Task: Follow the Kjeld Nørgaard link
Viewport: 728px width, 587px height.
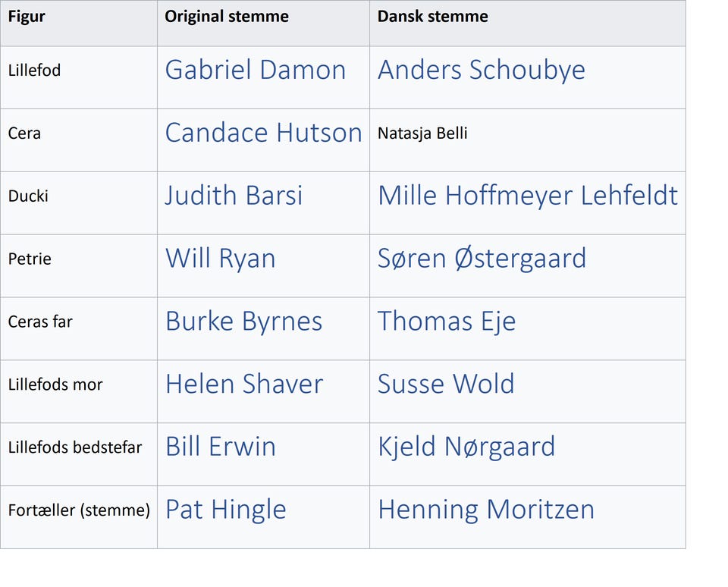Action: pyautogui.click(x=466, y=447)
